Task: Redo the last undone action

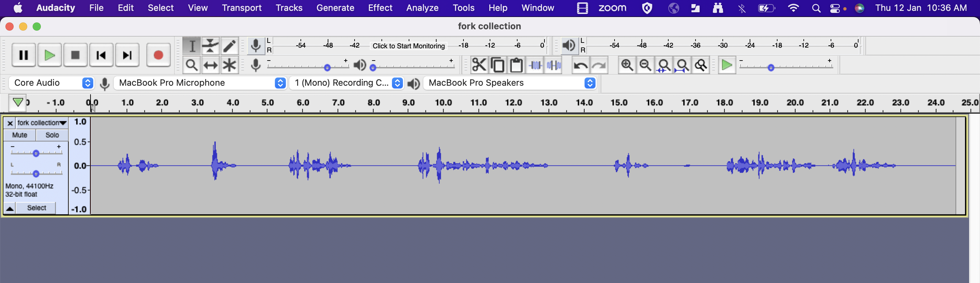Action: pyautogui.click(x=599, y=65)
